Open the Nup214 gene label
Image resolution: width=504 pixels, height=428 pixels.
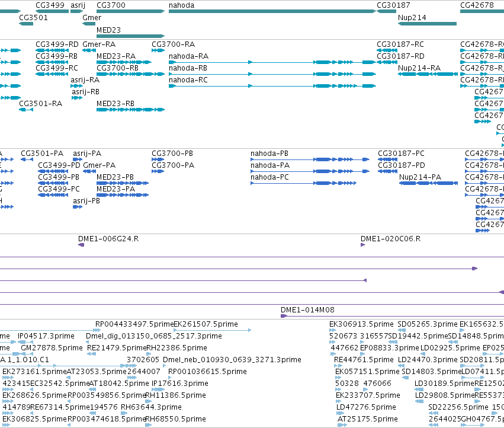(412, 17)
